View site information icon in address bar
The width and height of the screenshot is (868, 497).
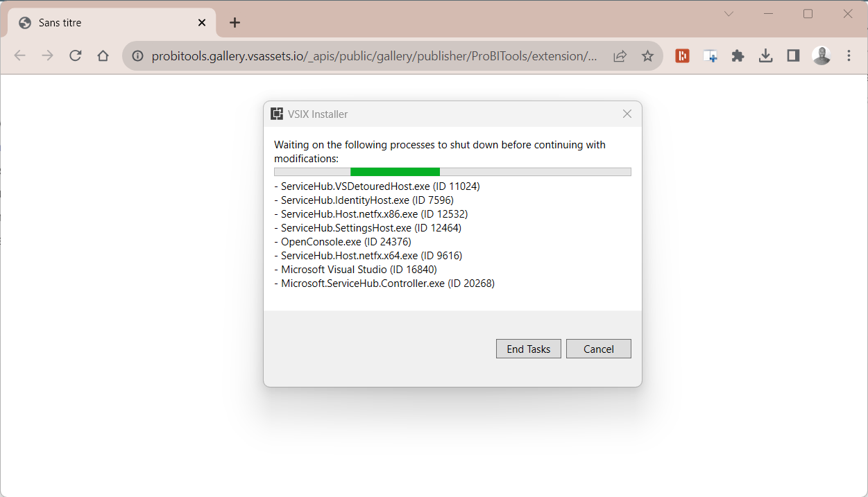point(137,56)
